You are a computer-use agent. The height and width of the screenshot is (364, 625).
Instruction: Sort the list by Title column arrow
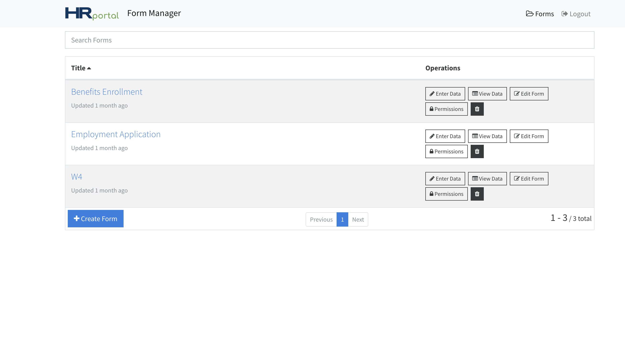pos(89,68)
